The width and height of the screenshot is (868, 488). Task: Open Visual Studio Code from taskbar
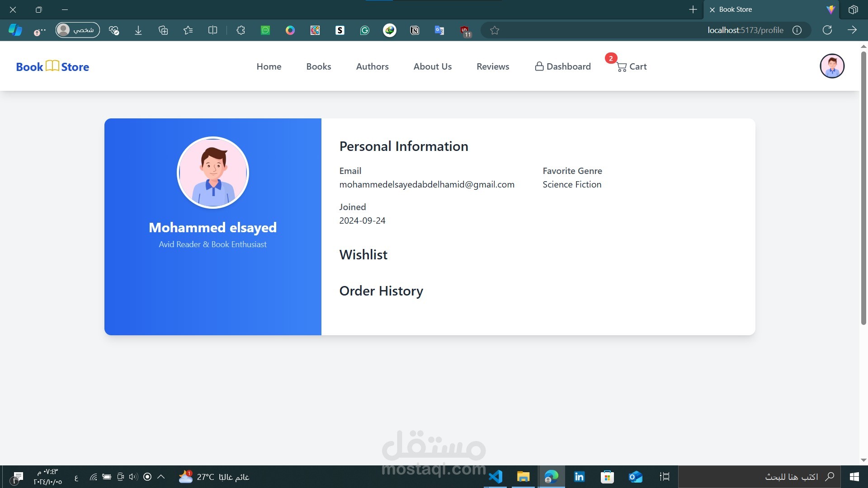(x=495, y=477)
